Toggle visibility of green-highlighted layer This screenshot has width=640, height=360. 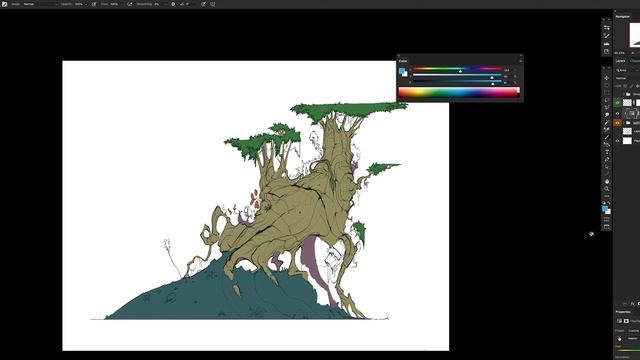point(617,103)
